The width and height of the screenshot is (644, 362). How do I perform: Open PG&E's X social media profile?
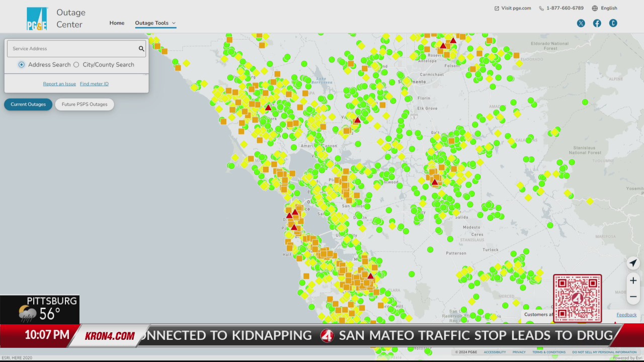click(581, 23)
